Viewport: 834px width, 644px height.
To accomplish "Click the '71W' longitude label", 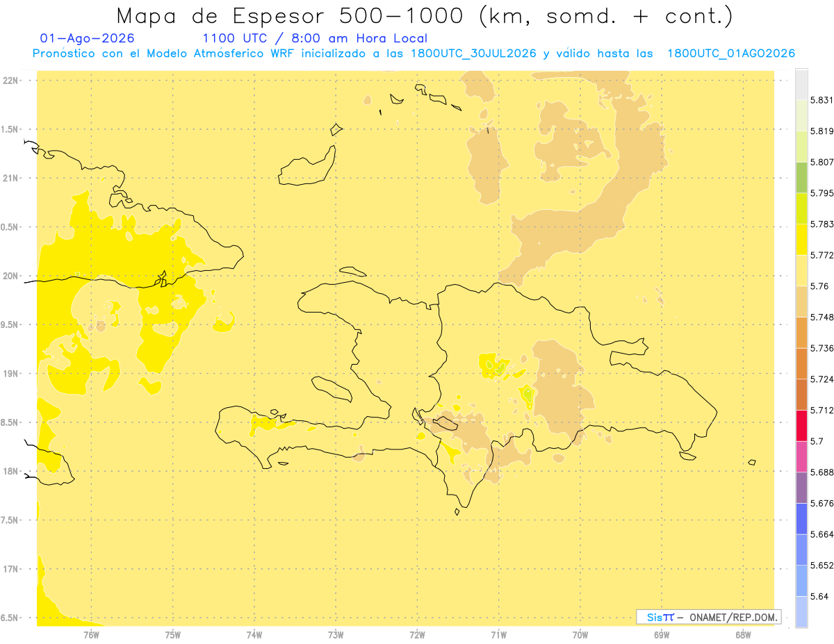I will (x=498, y=635).
